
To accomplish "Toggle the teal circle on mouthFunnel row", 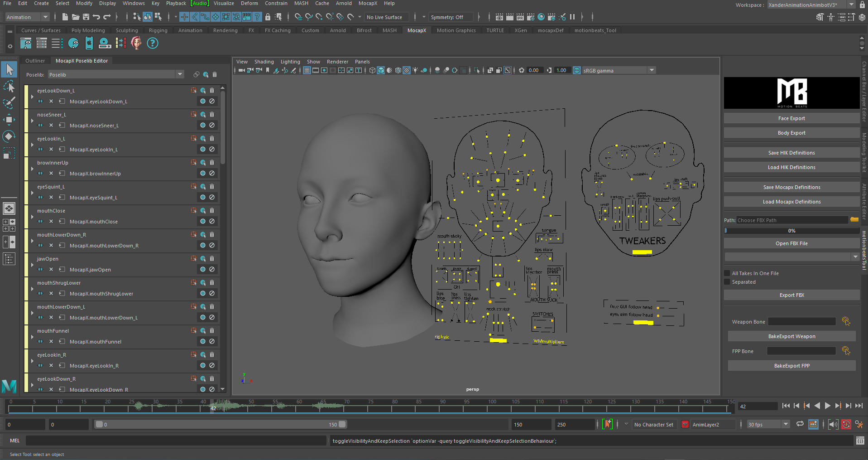I will coord(203,341).
